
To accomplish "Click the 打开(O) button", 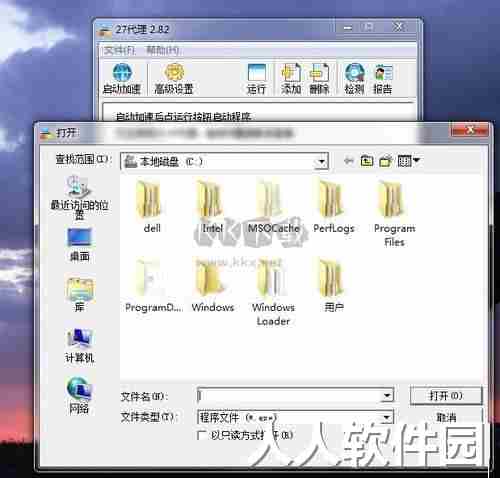I will click(446, 396).
